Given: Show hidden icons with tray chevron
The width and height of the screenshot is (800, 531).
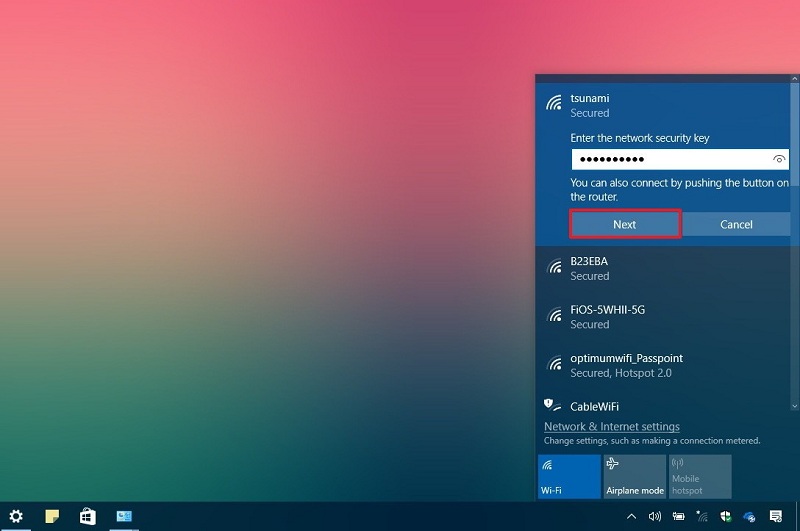Looking at the screenshot, I should (x=631, y=516).
